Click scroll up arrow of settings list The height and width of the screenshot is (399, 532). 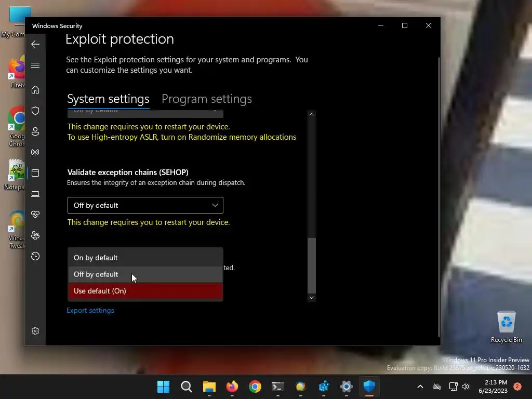312,114
